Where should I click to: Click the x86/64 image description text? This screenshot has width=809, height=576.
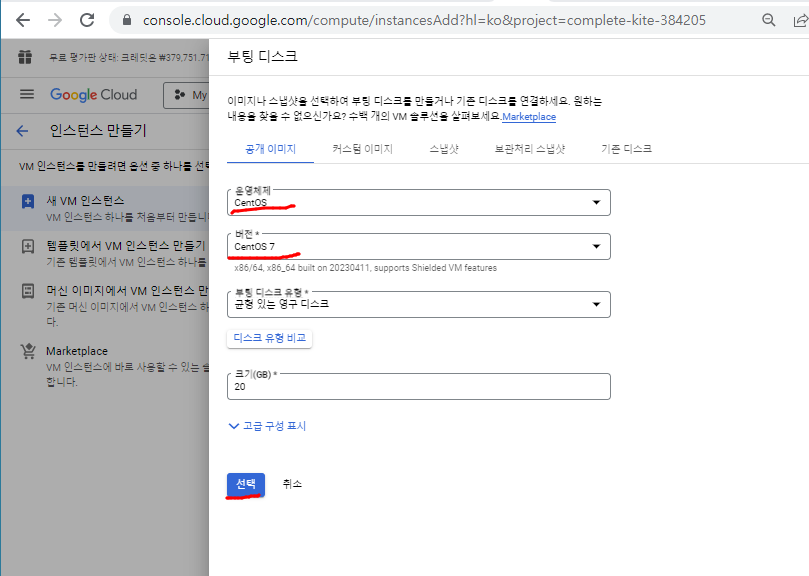pyautogui.click(x=365, y=268)
